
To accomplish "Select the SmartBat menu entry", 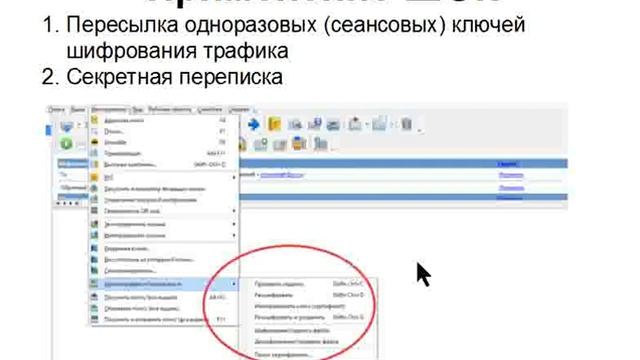I will tap(116, 142).
